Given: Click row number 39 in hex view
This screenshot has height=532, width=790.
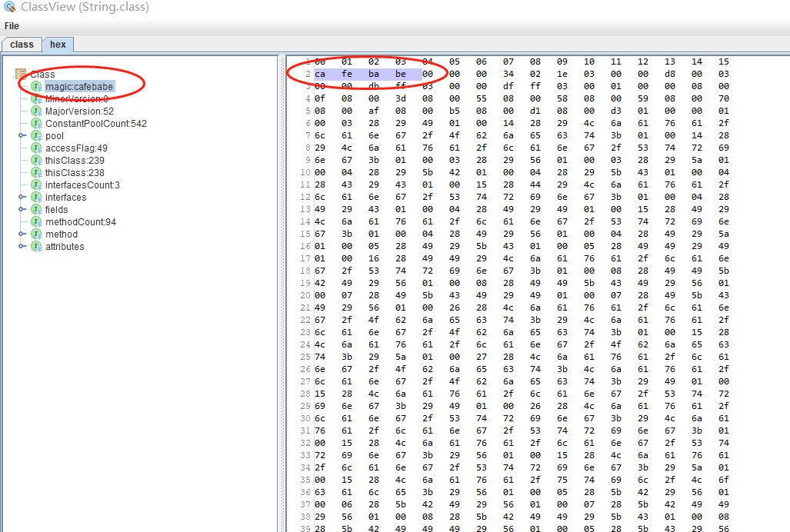Looking at the screenshot, I should click(x=305, y=528).
